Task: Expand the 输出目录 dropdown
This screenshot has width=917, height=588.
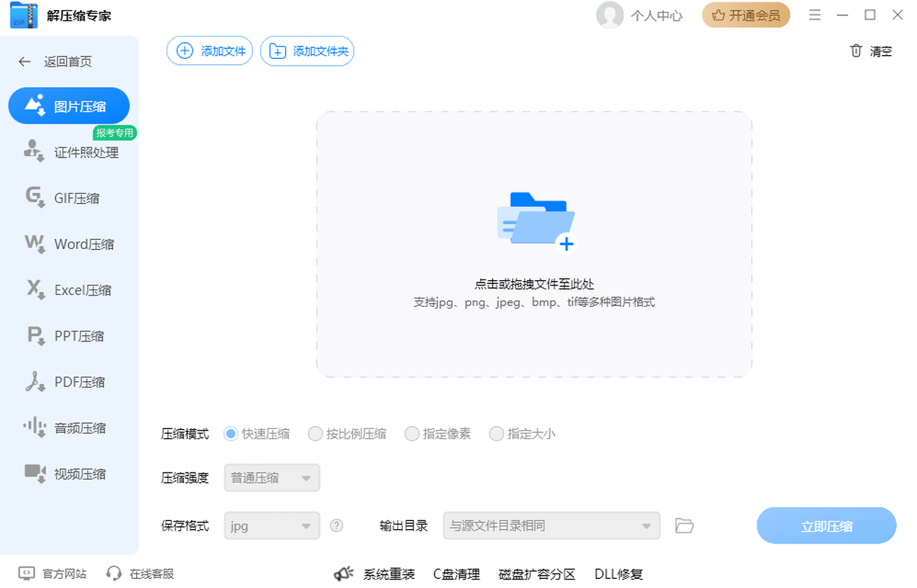Action: point(551,525)
